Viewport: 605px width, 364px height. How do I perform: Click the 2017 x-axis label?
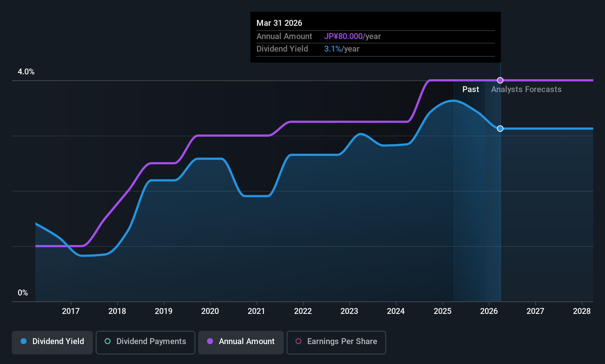tap(71, 311)
